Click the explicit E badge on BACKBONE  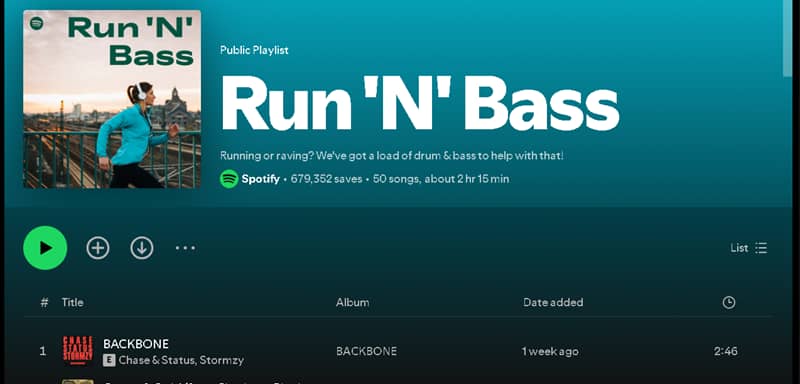pyautogui.click(x=109, y=361)
